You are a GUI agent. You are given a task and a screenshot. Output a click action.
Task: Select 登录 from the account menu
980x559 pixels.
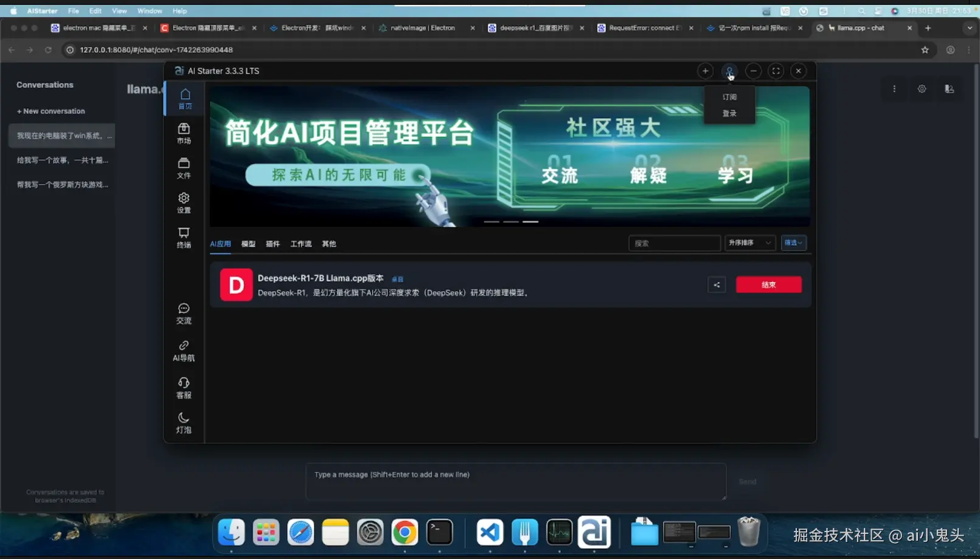[x=729, y=113]
